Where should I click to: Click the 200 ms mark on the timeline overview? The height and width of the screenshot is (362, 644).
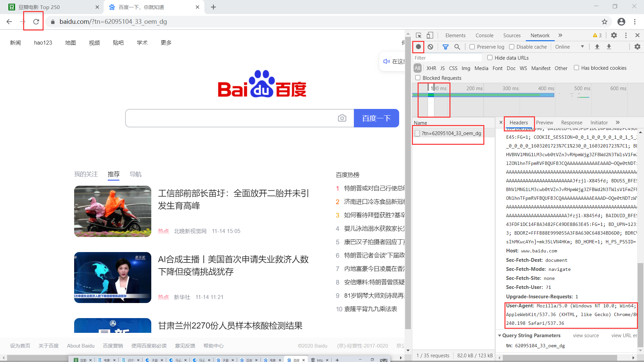pyautogui.click(x=474, y=88)
